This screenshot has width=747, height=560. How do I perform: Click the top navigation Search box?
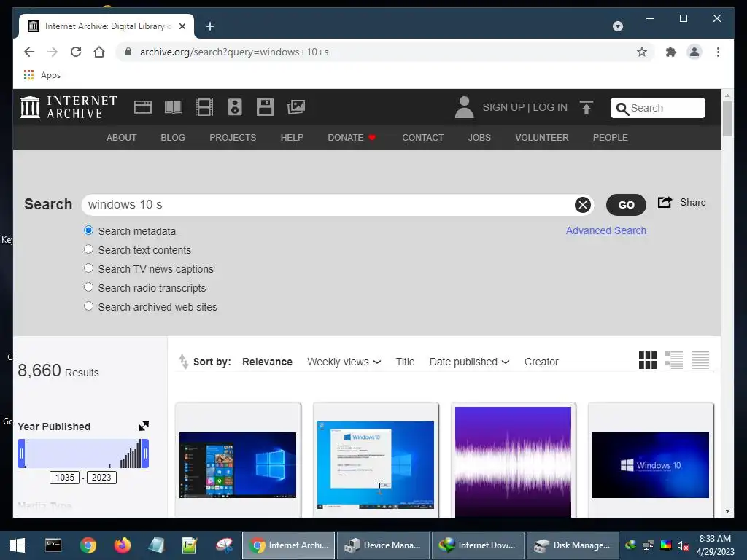tap(657, 108)
